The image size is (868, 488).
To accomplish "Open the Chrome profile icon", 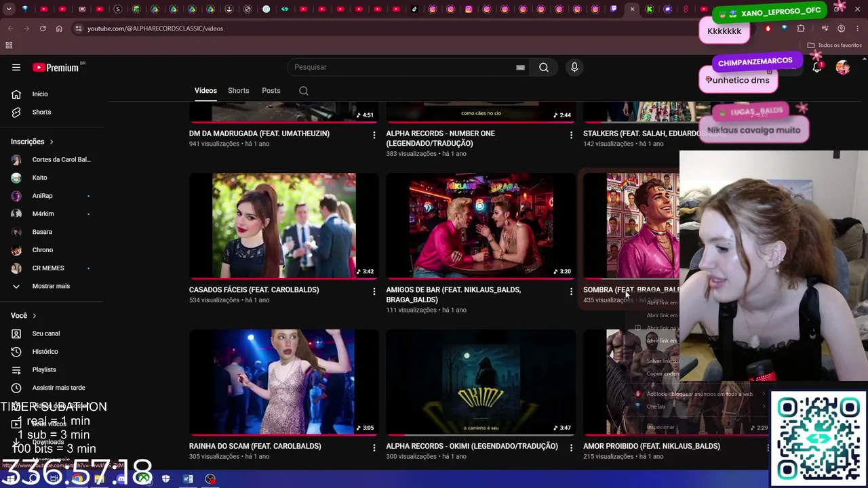I will [x=841, y=28].
